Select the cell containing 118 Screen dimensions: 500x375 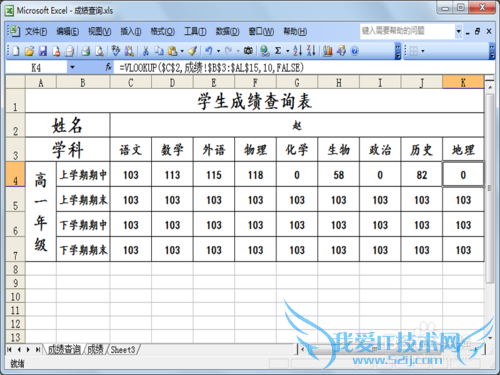255,175
